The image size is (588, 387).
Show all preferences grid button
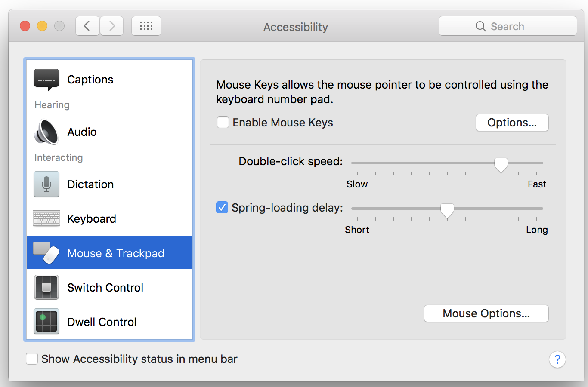click(x=146, y=26)
